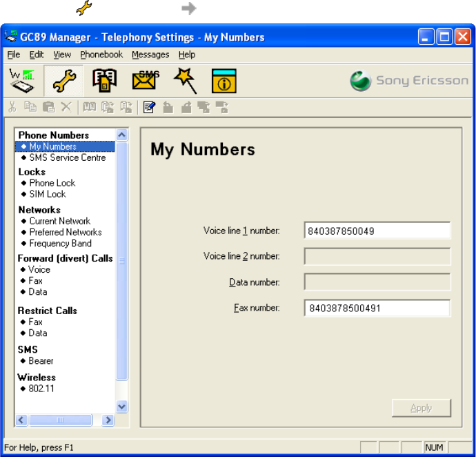Click the Paste clipboard toolbar icon
Viewport: 476px width, 457px height.
(48, 107)
